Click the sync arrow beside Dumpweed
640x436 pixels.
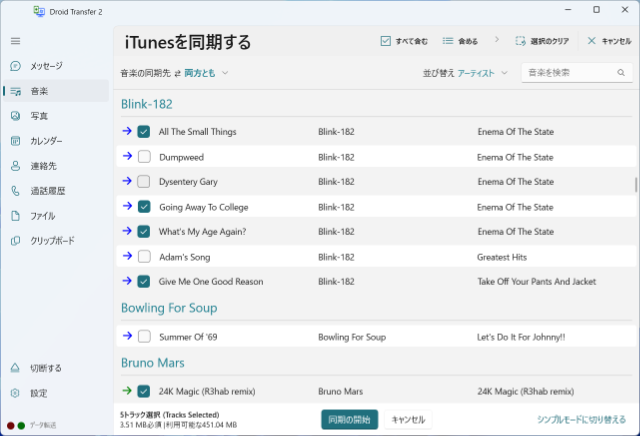click(x=127, y=156)
